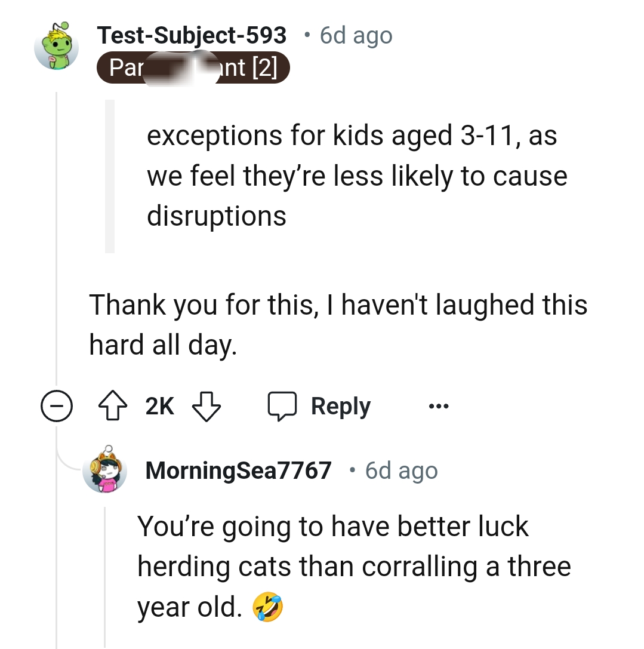Screen dimensions: 644x649
Task: Tap the brown user flair badge
Action: [x=193, y=67]
